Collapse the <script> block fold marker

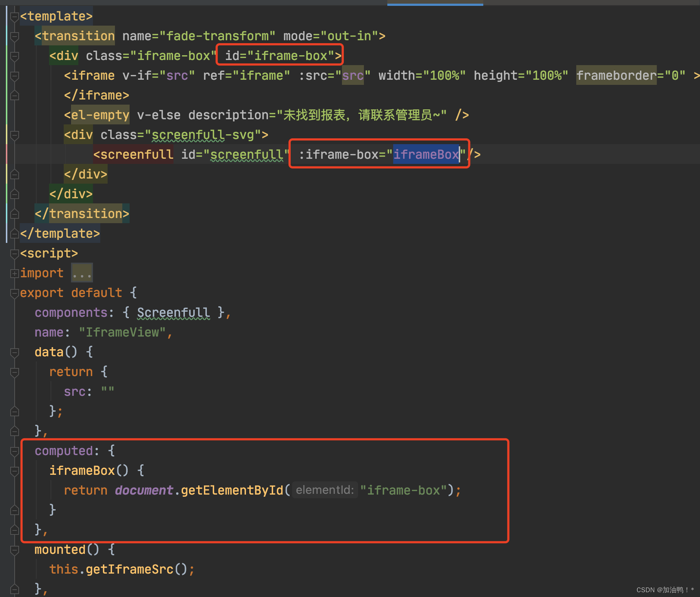point(15,254)
